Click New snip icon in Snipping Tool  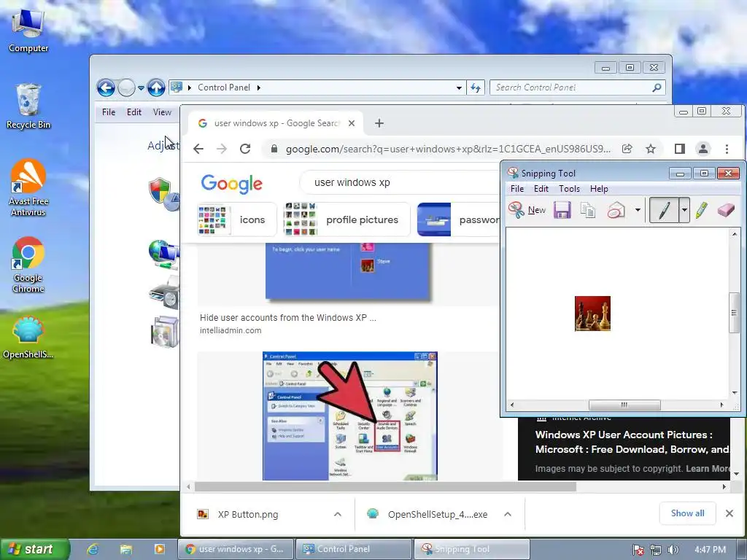[x=527, y=210]
